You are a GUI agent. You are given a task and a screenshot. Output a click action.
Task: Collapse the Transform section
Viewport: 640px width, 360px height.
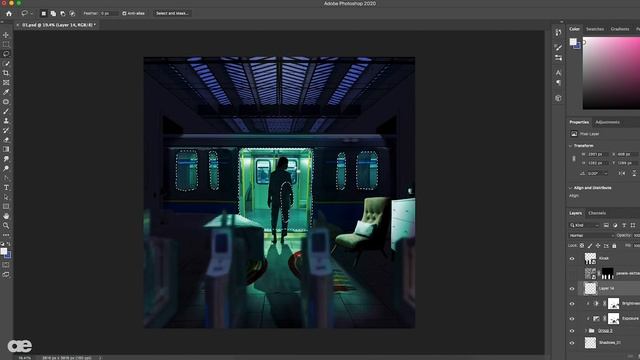point(571,146)
